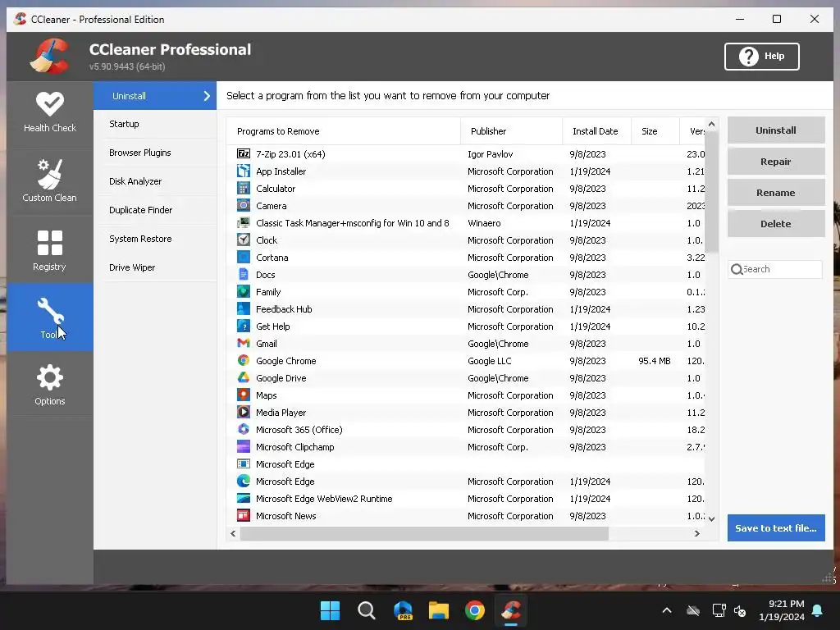
Task: Switch to Browser Plugins tab
Action: 155,153
